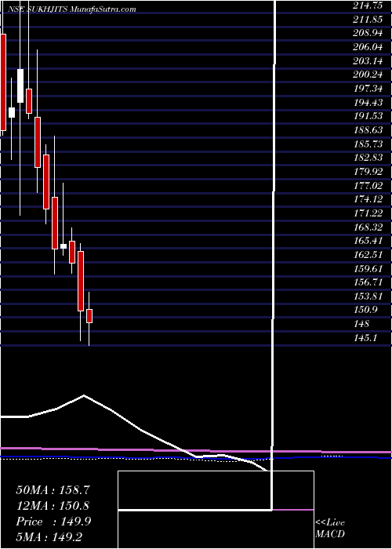
Task: Click the 153.81 price axis label
Action: point(369,296)
